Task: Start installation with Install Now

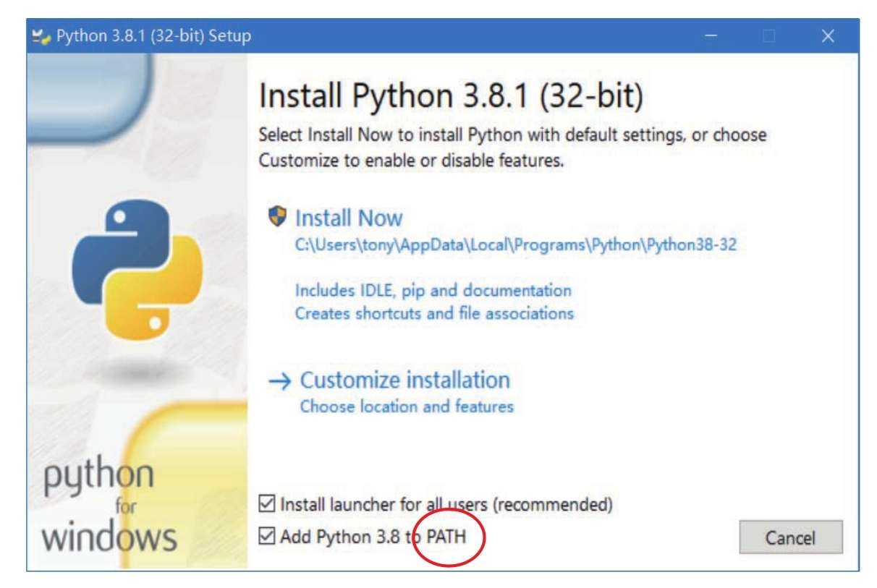Action: point(349,218)
